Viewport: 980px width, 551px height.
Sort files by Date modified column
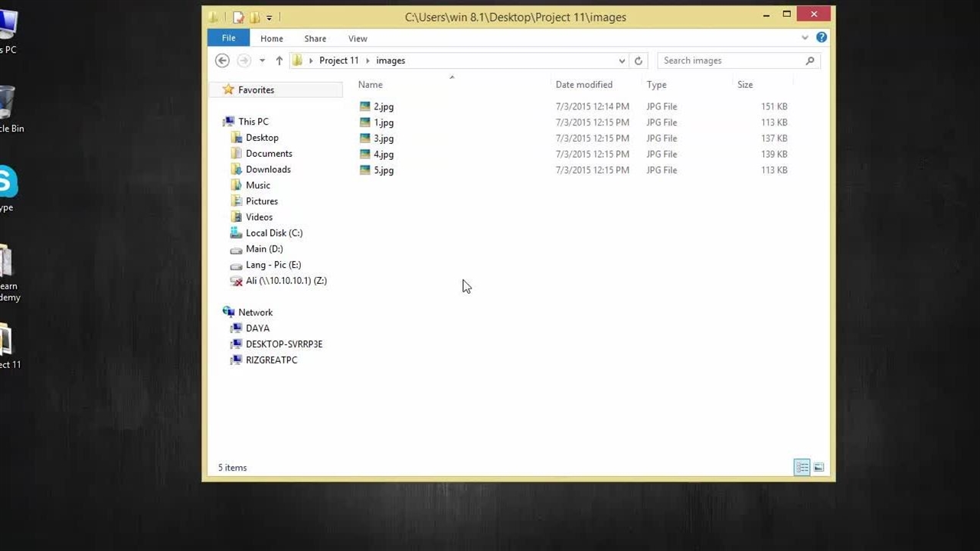[x=584, y=85]
